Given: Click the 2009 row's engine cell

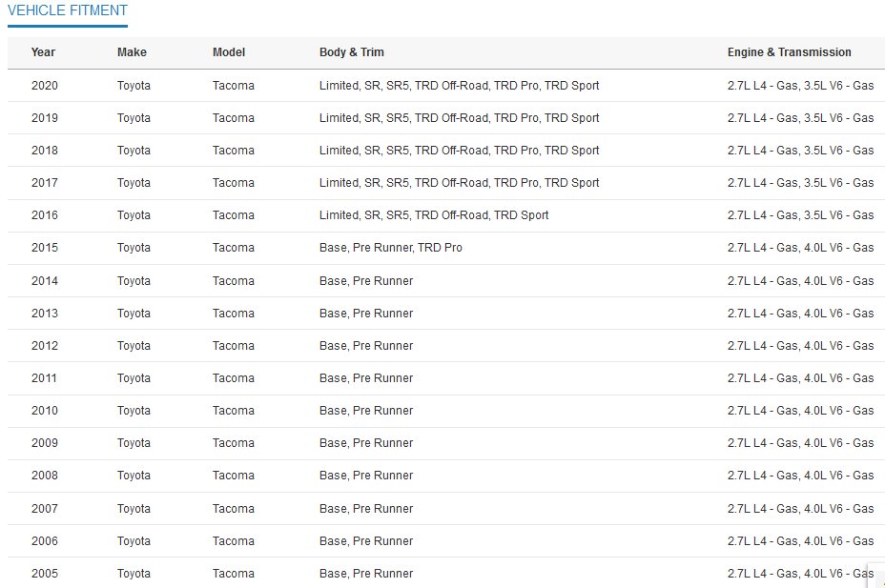Looking at the screenshot, I should [x=800, y=443].
